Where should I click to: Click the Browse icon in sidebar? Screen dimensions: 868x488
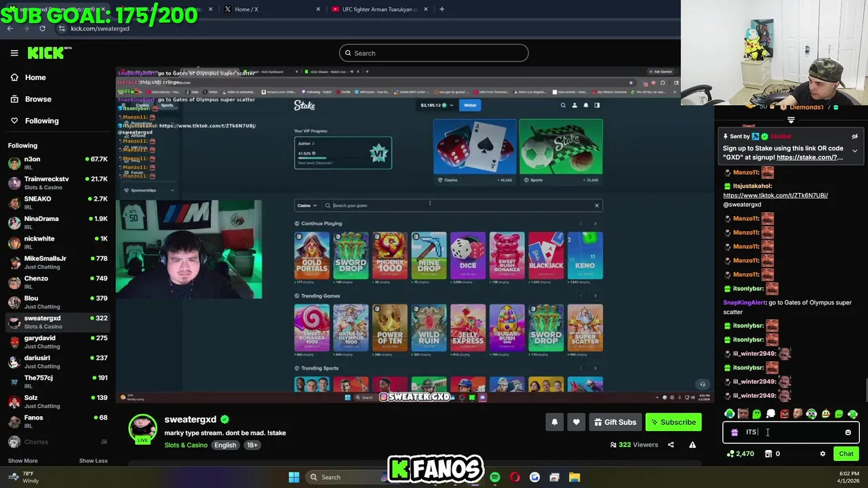(14, 99)
